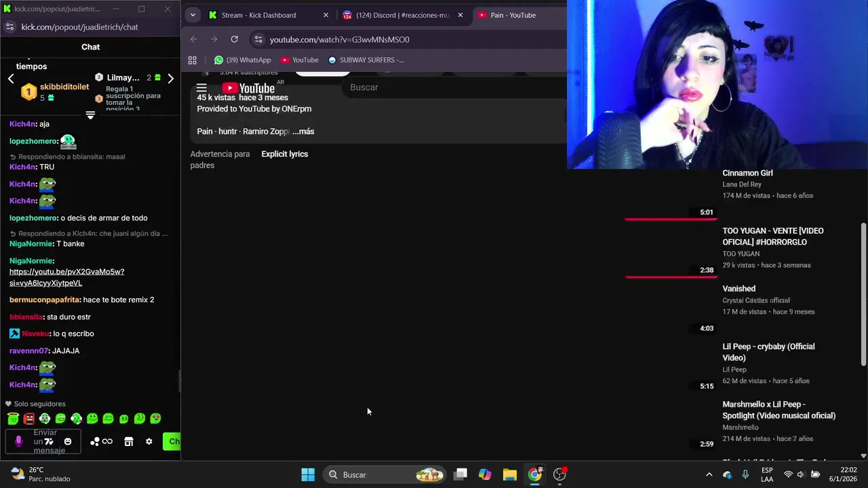Image resolution: width=868 pixels, height=488 pixels.
Task: Insert the red angry emote
Action: [28, 419]
